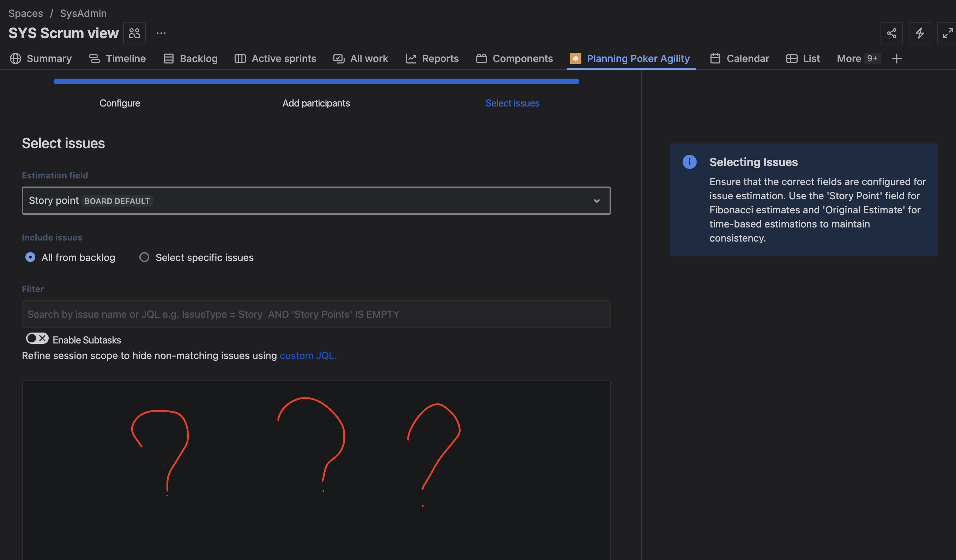Switch to the Reports tab
This screenshot has width=956, height=560.
tap(432, 59)
